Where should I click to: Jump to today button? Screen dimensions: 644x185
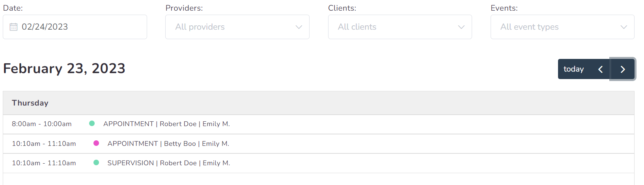(573, 69)
